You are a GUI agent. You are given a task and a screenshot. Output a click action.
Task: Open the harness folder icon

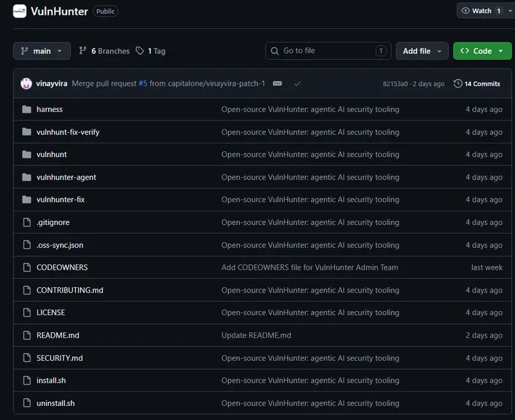[26, 109]
